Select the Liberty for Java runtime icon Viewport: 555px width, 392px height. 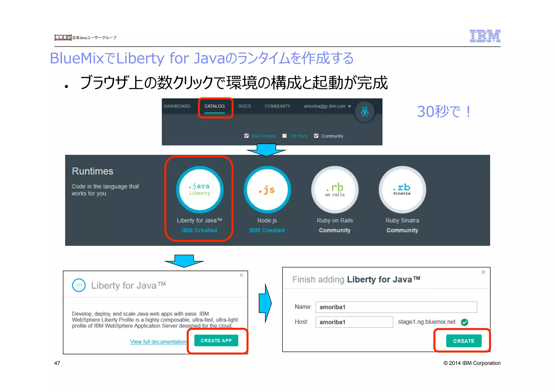click(200, 189)
